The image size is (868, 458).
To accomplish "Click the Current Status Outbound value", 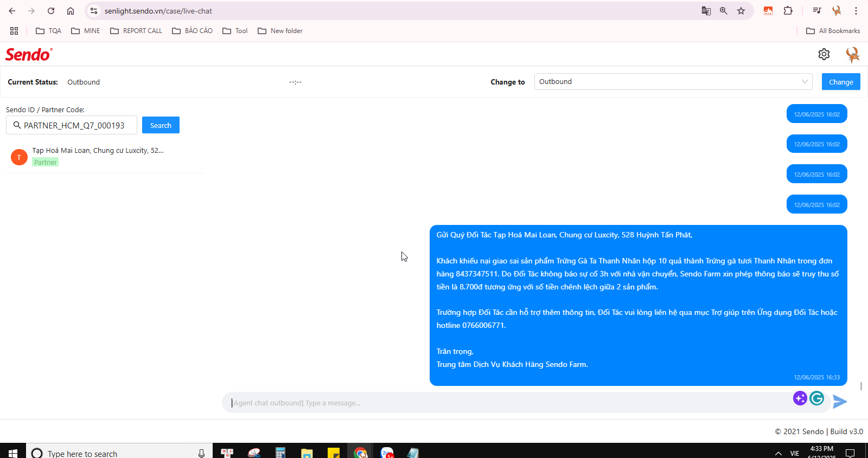I will (x=84, y=82).
